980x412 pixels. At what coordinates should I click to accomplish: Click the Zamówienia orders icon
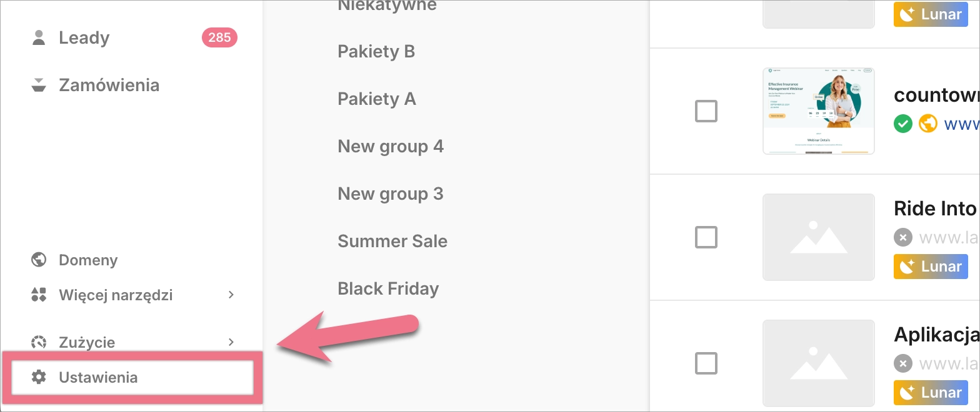click(x=39, y=85)
